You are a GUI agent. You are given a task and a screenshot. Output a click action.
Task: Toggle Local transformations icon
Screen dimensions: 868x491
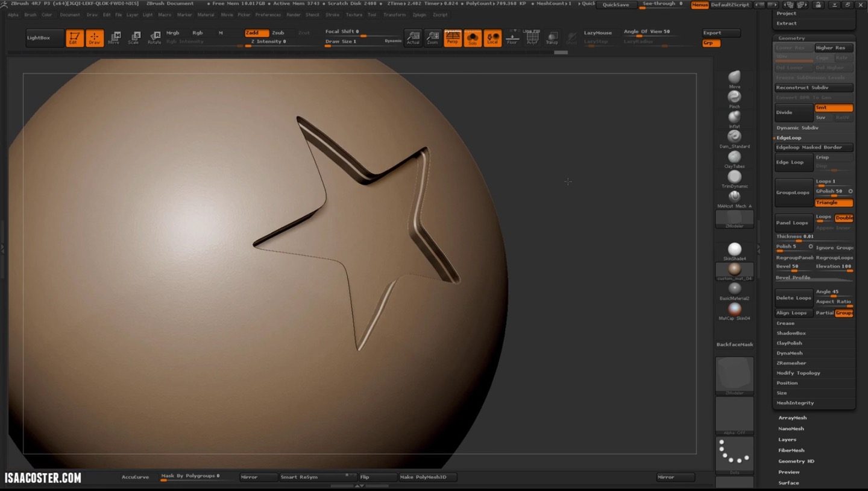tap(492, 38)
